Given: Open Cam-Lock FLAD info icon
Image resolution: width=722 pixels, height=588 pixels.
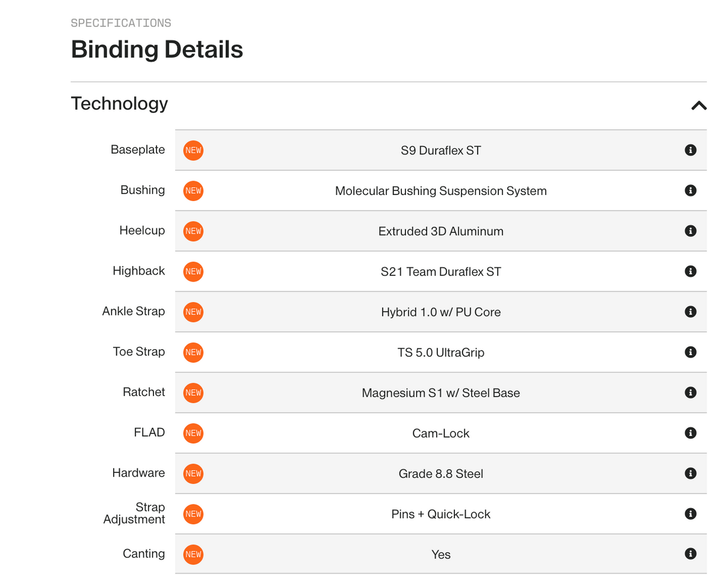Looking at the screenshot, I should pos(691,433).
